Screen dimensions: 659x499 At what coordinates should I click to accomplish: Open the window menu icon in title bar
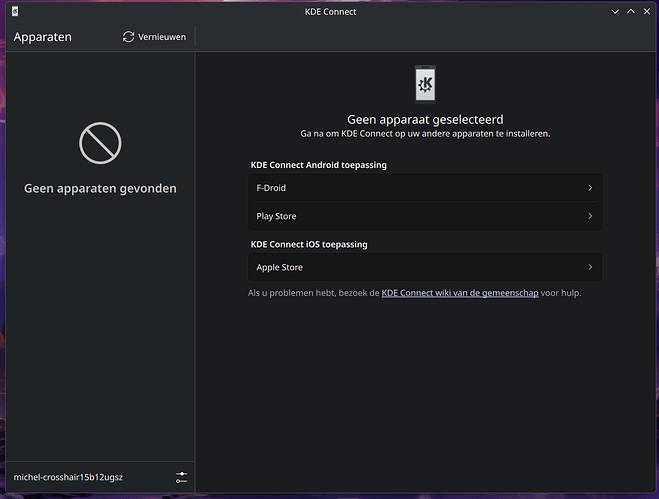[15, 11]
